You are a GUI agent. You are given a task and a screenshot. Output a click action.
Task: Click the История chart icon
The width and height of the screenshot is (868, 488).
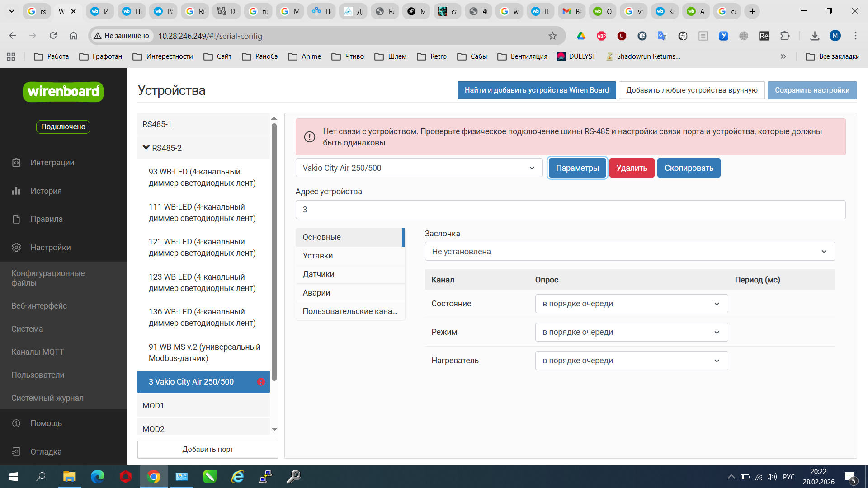[16, 191]
